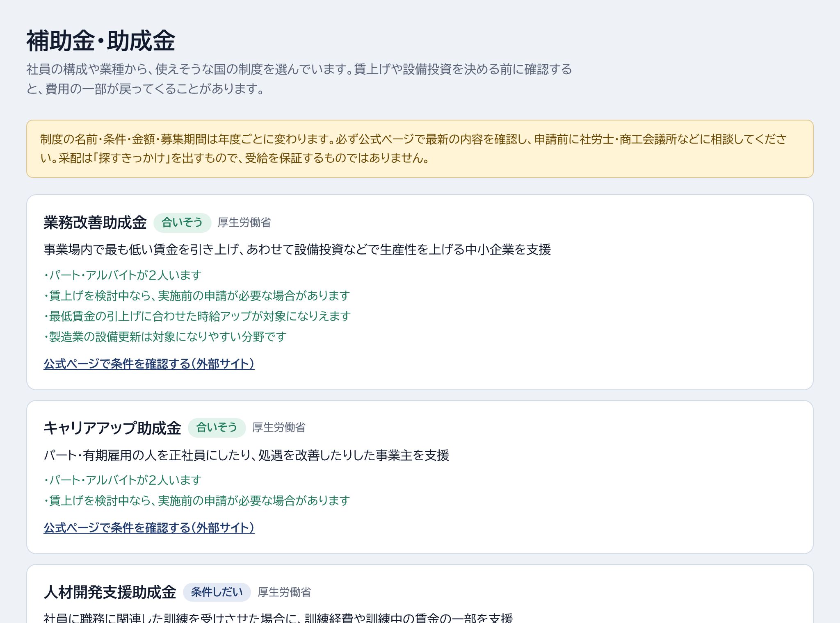
Task: Open official page link in キャリアアップ助成金 card
Action: (149, 528)
